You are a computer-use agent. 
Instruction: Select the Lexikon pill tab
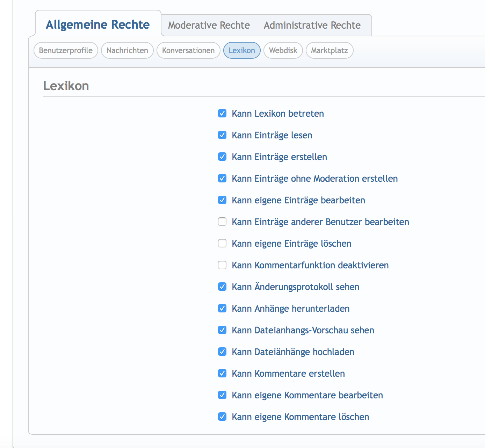tap(241, 50)
